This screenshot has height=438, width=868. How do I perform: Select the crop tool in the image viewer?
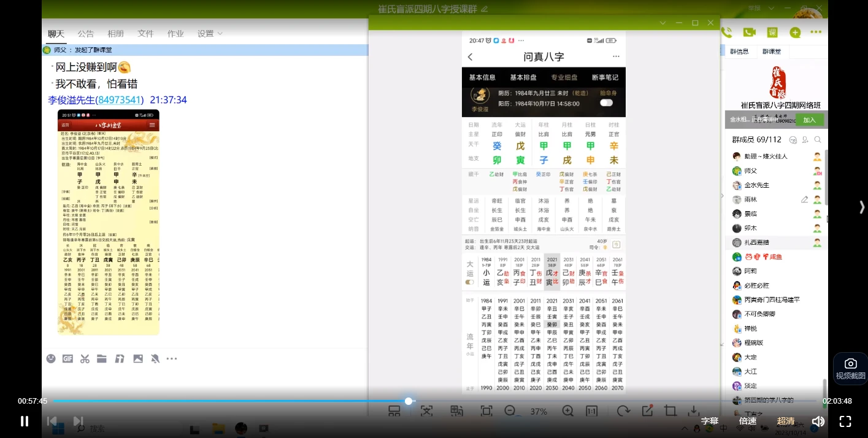pos(670,411)
